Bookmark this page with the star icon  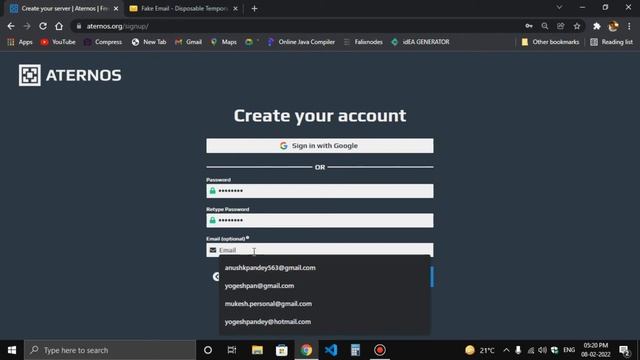577,26
